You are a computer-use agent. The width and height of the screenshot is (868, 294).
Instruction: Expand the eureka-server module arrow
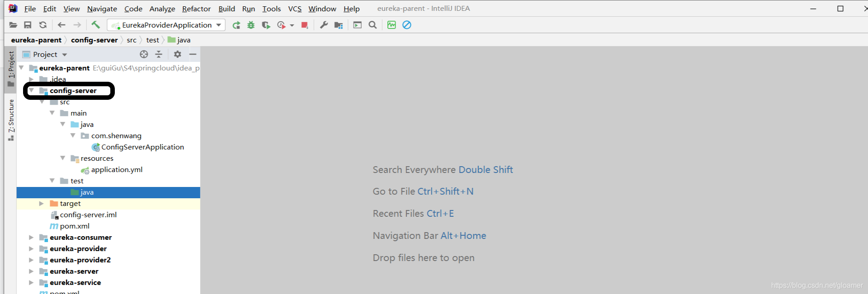[x=31, y=271]
